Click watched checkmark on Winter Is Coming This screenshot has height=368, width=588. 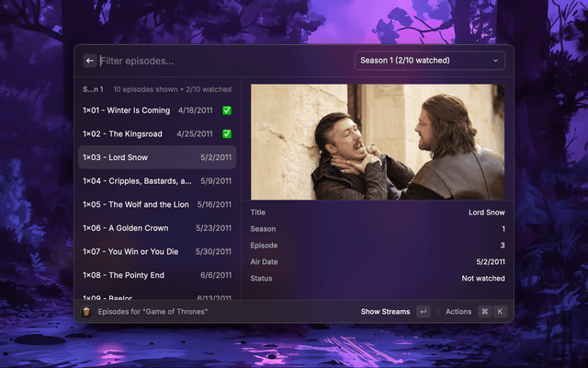click(226, 110)
